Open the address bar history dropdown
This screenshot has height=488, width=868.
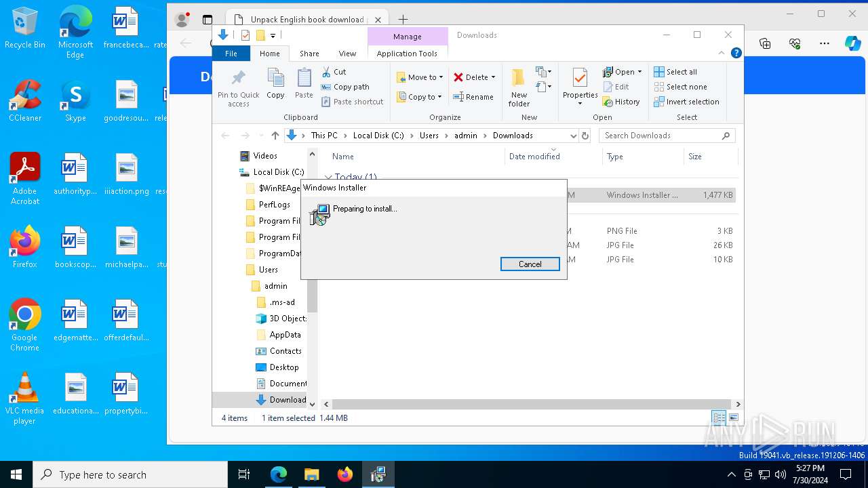click(573, 136)
